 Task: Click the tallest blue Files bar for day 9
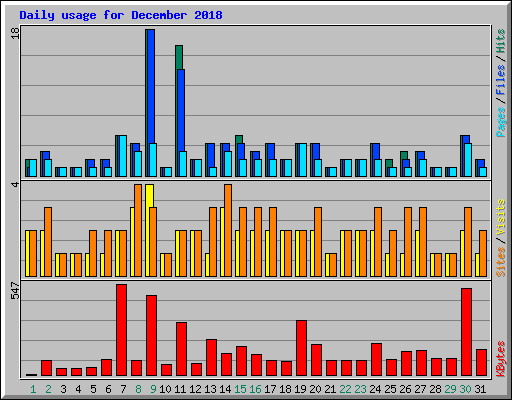click(x=151, y=87)
